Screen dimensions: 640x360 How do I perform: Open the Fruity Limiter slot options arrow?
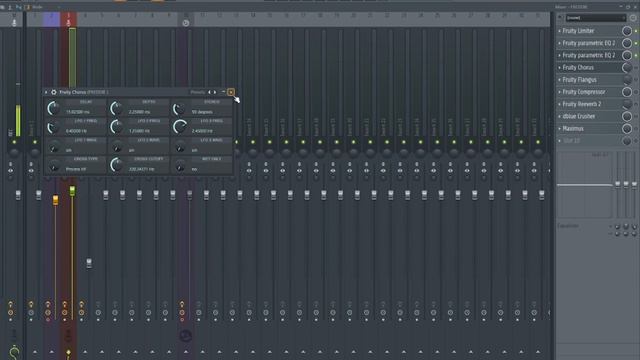pyautogui.click(x=560, y=31)
